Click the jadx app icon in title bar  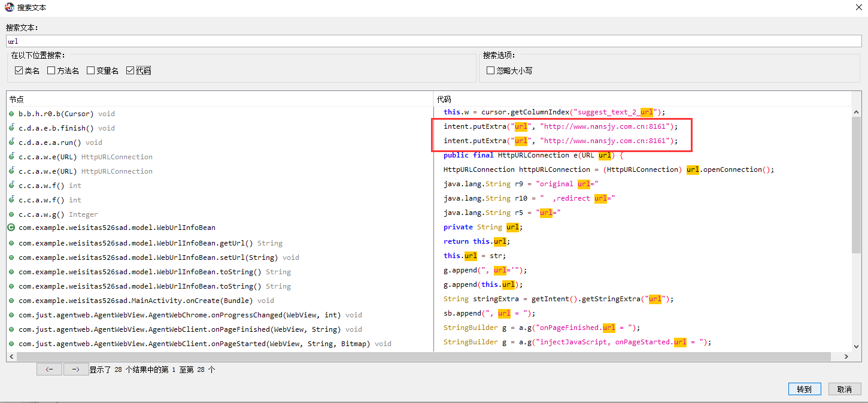click(9, 7)
